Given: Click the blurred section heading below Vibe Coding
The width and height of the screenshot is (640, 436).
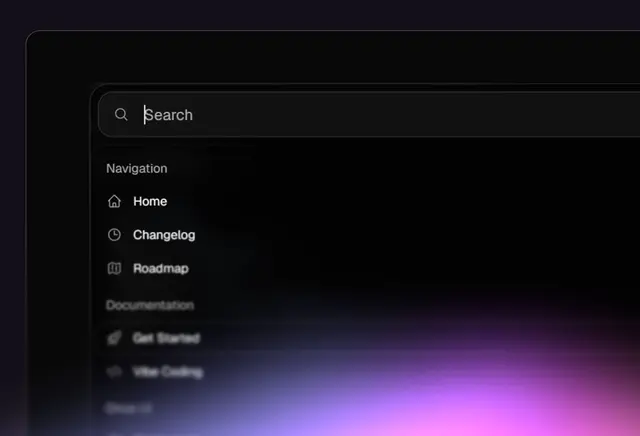Looking at the screenshot, I should click(x=128, y=407).
